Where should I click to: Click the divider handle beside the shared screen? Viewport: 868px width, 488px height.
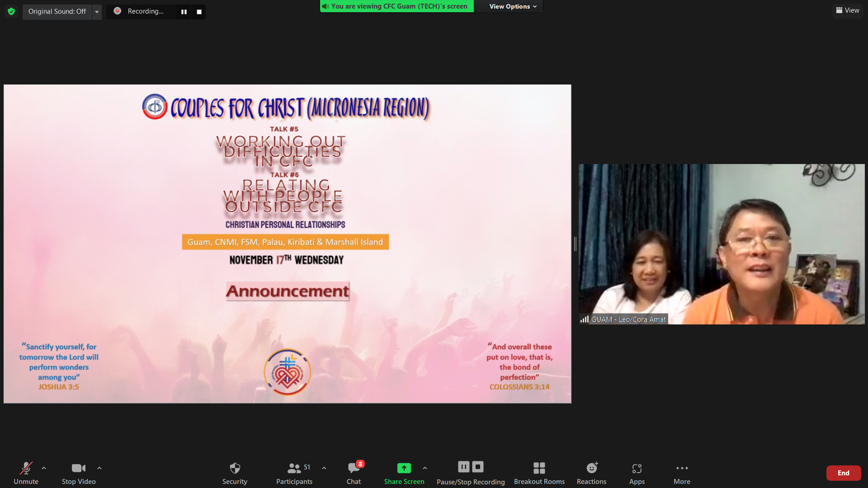point(575,244)
